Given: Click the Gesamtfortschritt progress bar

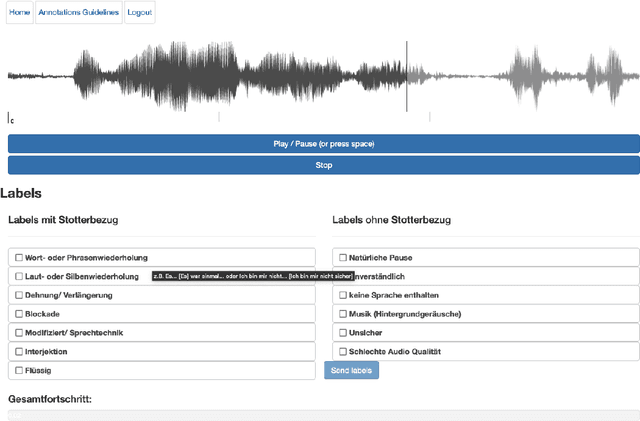Looking at the screenshot, I should coord(324,415).
